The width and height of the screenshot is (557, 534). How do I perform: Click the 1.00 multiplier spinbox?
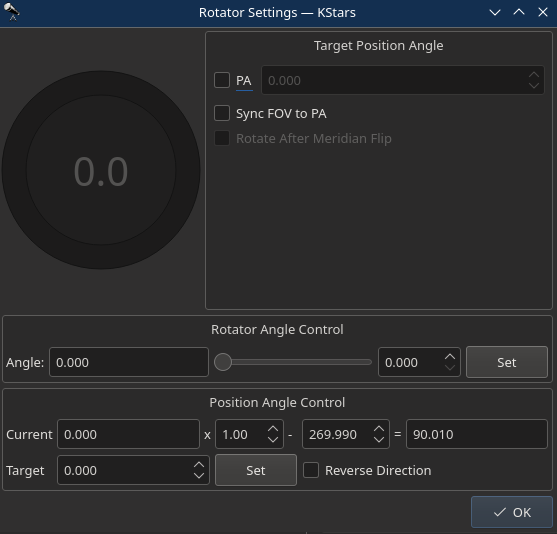click(249, 434)
